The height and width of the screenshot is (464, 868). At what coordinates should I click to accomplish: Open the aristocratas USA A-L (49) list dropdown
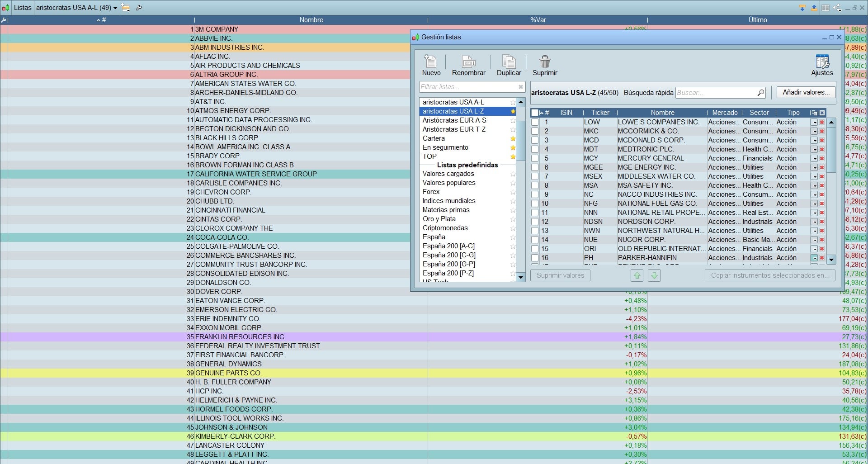(76, 8)
